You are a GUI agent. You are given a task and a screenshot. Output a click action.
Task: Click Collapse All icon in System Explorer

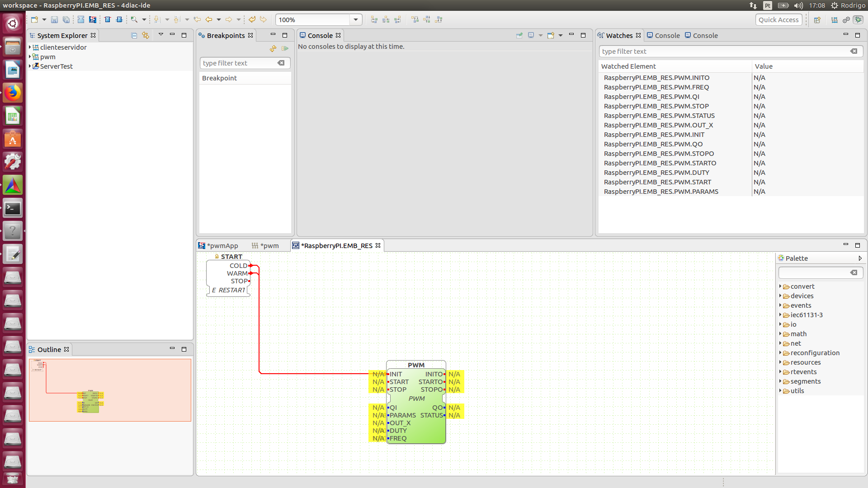coord(134,35)
